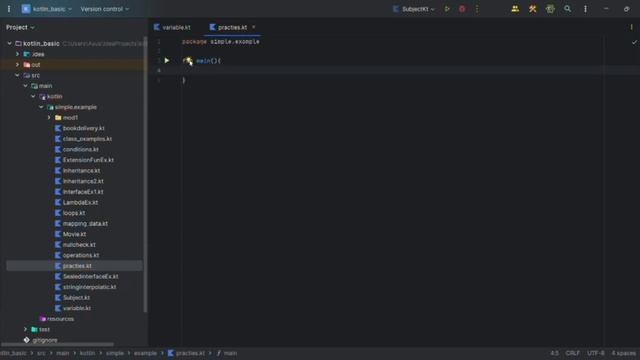Open the main menu hamburger icon
The height and width of the screenshot is (360, 640).
point(9,9)
